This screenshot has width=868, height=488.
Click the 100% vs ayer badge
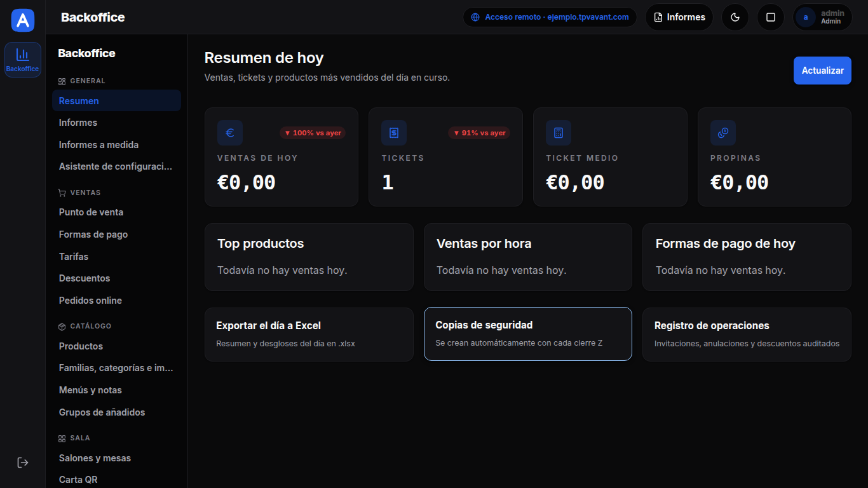pyautogui.click(x=313, y=133)
